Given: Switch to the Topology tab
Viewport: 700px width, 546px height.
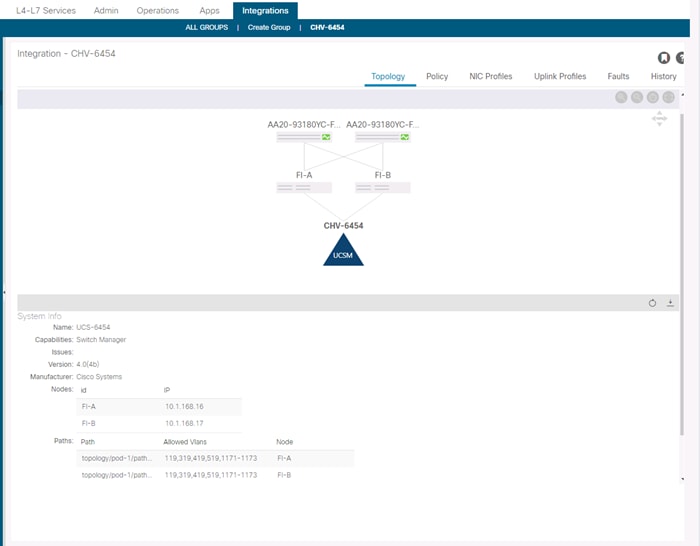Looking at the screenshot, I should point(388,76).
